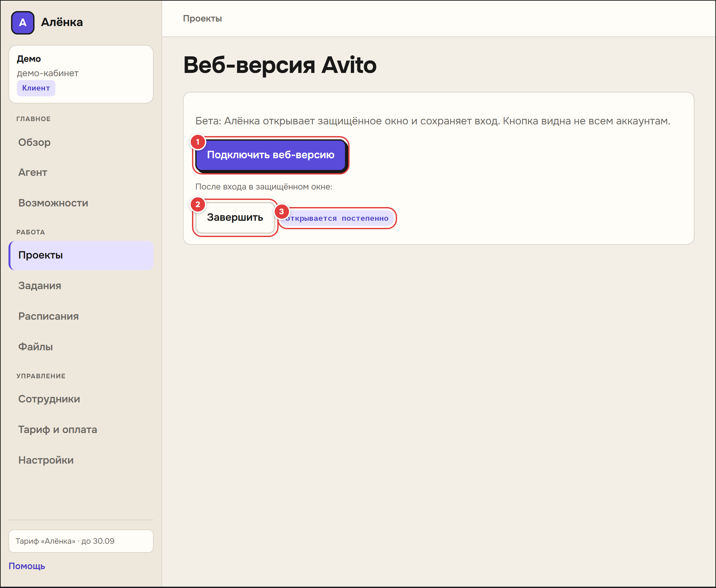This screenshot has height=588, width=716.
Task: Open the Помощь link
Action: click(x=27, y=566)
